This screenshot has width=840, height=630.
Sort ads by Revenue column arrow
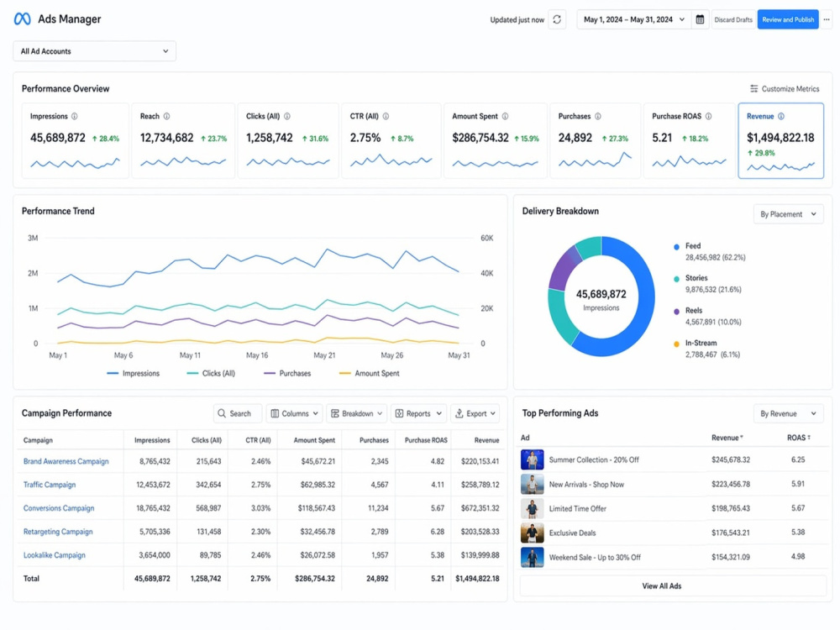click(742, 438)
